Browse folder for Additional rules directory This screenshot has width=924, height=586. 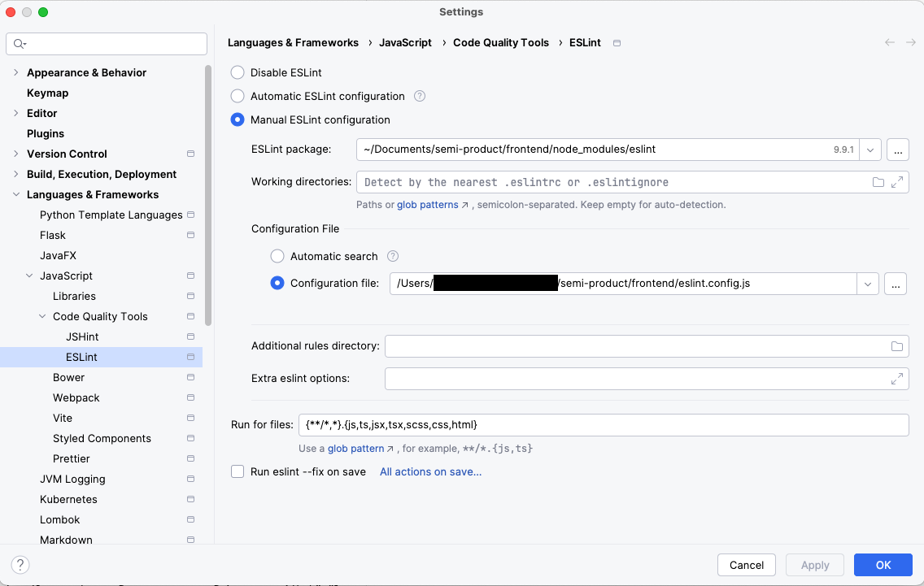click(897, 346)
